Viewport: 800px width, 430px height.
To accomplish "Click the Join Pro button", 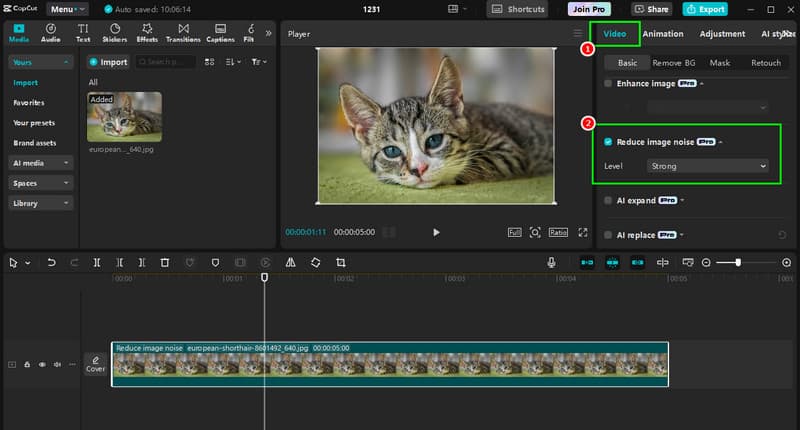I will click(x=589, y=9).
